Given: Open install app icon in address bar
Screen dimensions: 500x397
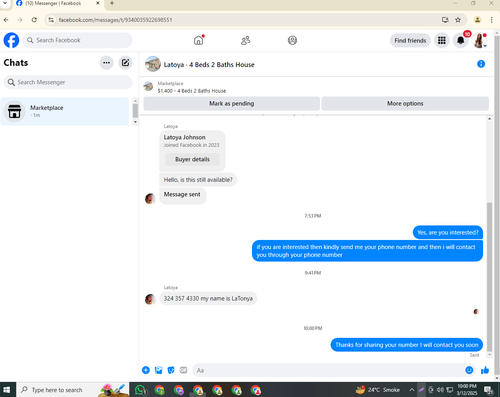Looking at the screenshot, I should pyautogui.click(x=445, y=20).
